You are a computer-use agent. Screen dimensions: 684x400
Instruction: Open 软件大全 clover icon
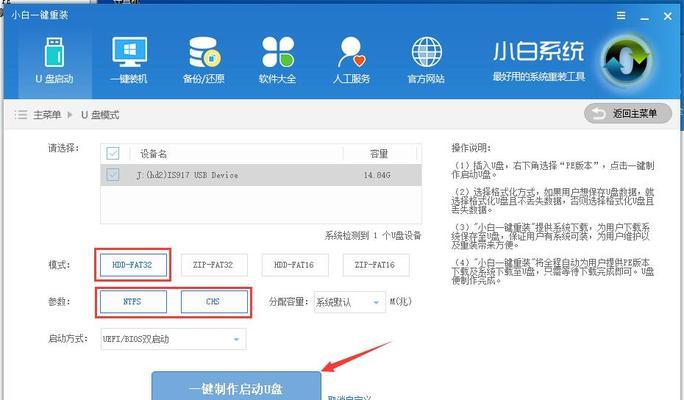pyautogui.click(x=278, y=51)
